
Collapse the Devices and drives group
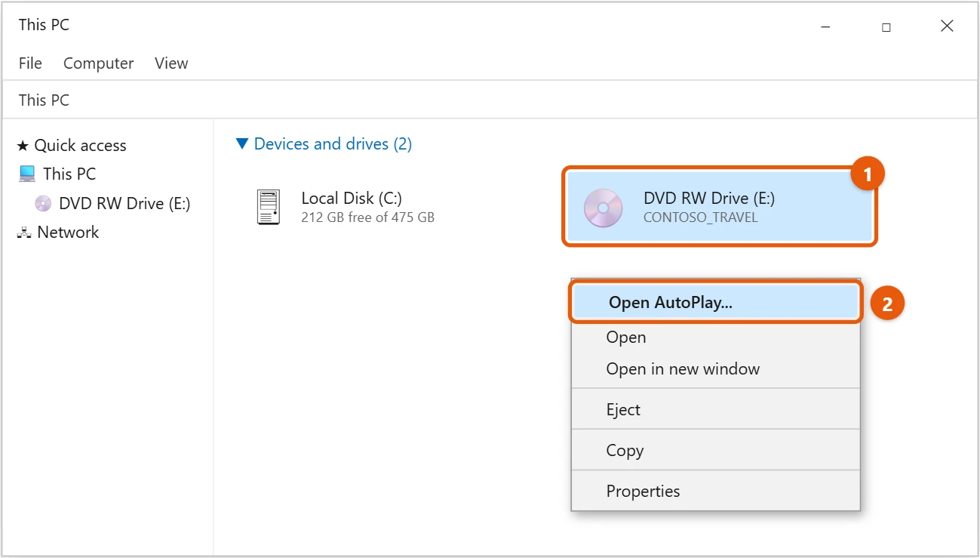tap(242, 143)
